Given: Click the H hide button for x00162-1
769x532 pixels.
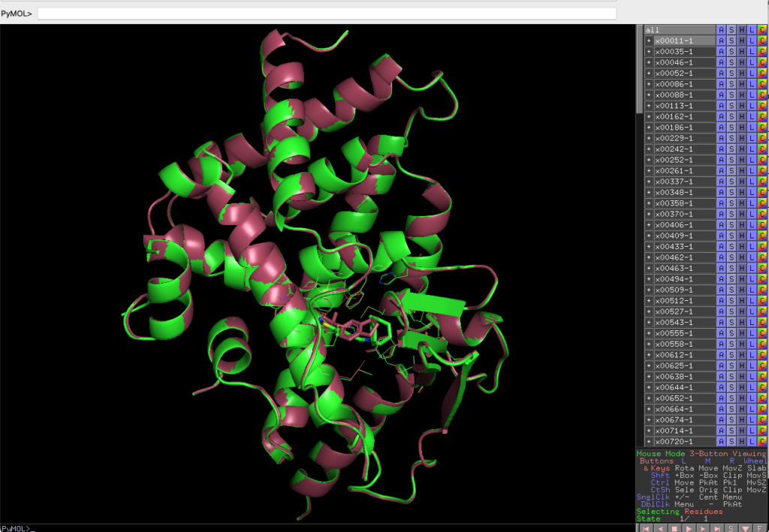Looking at the screenshot, I should (x=741, y=116).
